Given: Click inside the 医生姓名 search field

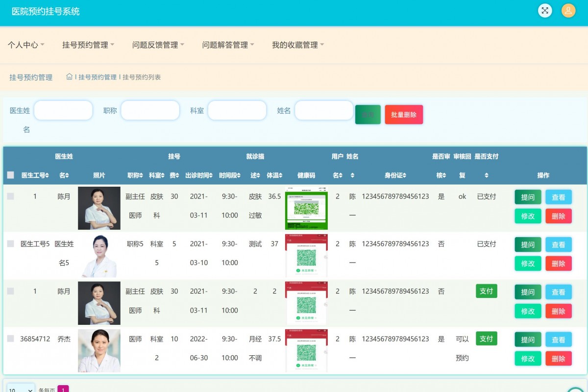Looking at the screenshot, I should (63, 110).
